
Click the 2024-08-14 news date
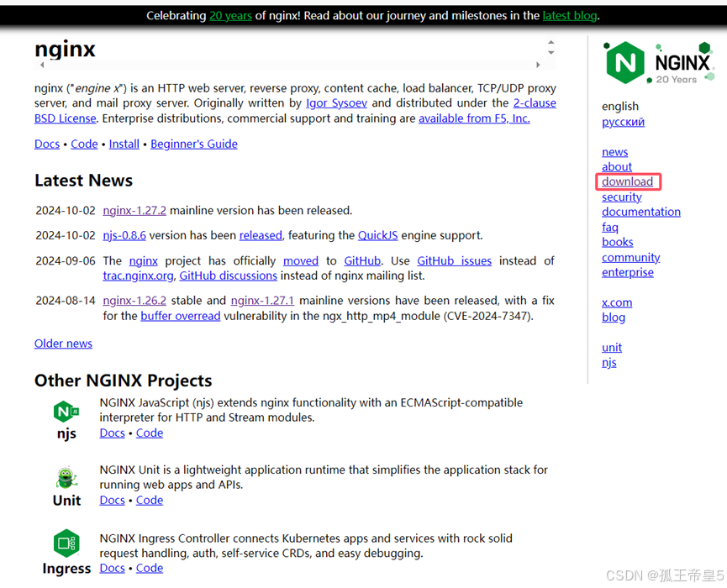tap(66, 301)
